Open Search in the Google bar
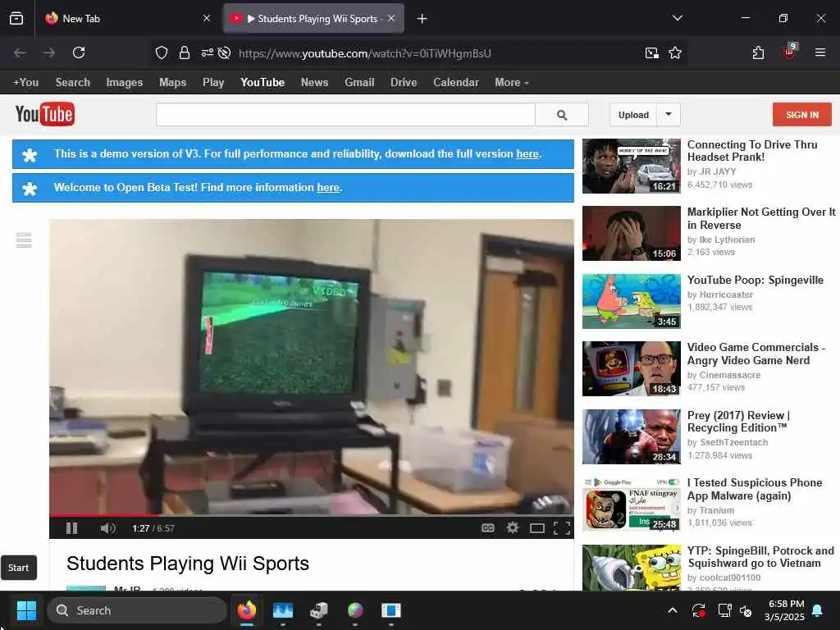Image resolution: width=840 pixels, height=630 pixels. click(73, 83)
